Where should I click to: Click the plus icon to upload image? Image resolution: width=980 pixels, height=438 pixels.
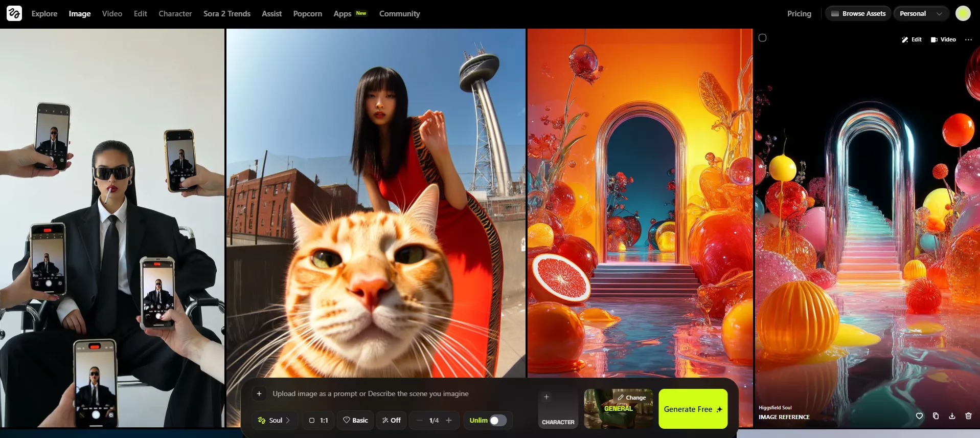[259, 393]
